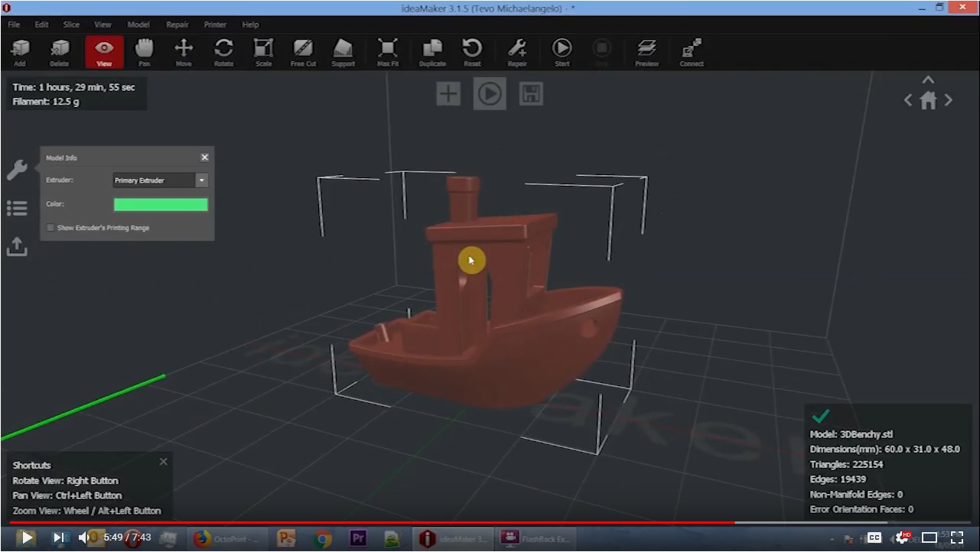
Task: Open the Edit menu
Action: [41, 24]
